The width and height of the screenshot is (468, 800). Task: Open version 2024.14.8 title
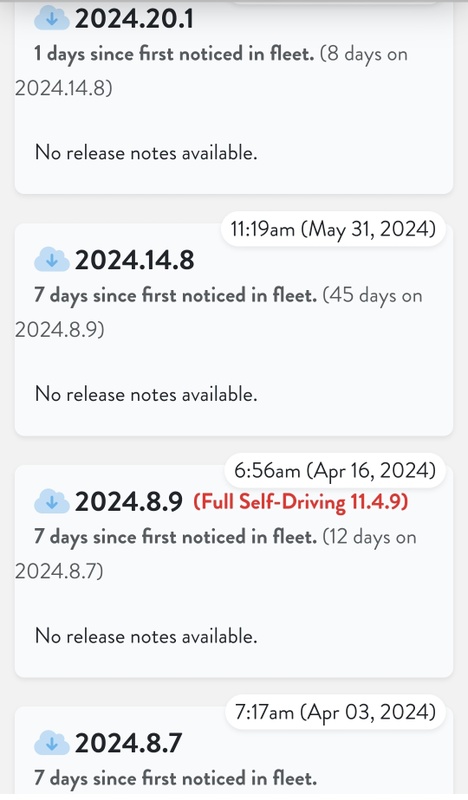134,260
